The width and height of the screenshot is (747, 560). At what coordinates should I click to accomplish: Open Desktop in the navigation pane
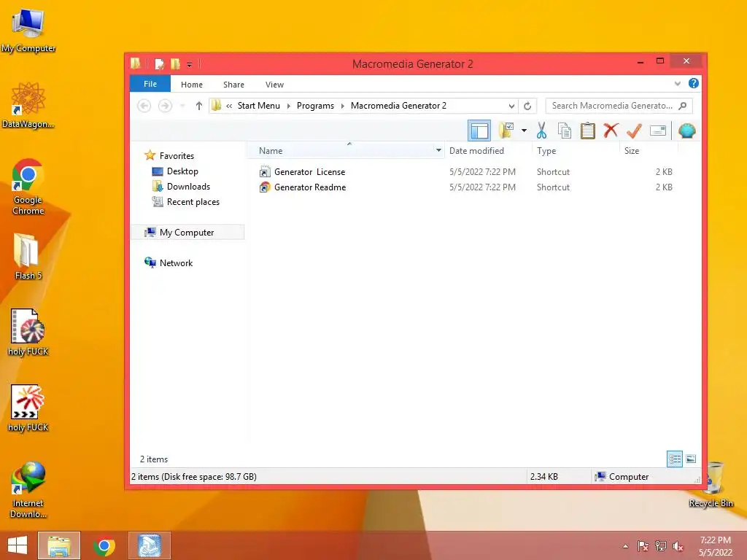tap(182, 171)
